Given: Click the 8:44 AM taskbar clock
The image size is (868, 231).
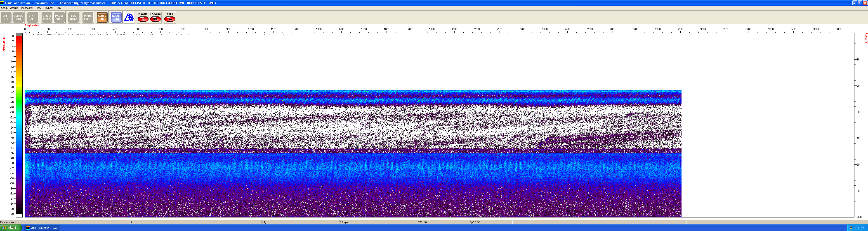Looking at the screenshot, I should (860, 228).
